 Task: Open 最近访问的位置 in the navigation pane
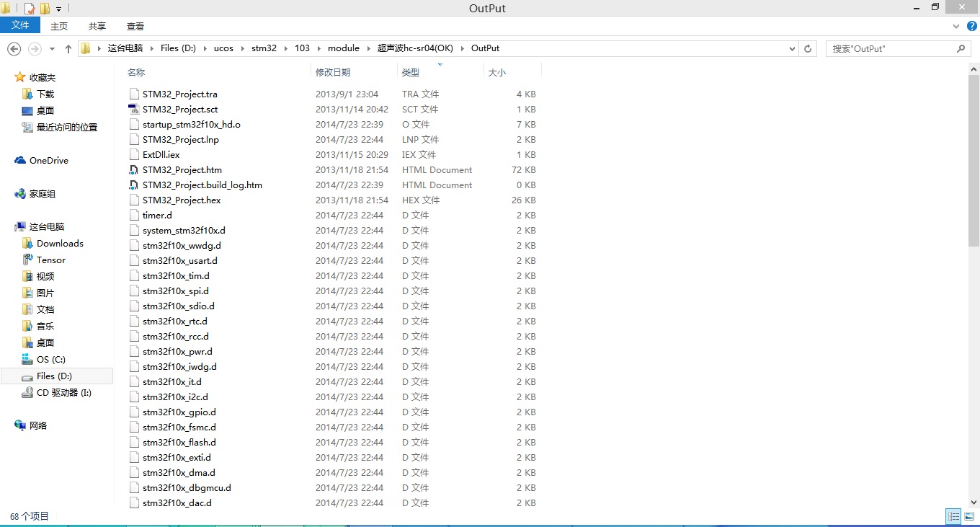pyautogui.click(x=67, y=127)
